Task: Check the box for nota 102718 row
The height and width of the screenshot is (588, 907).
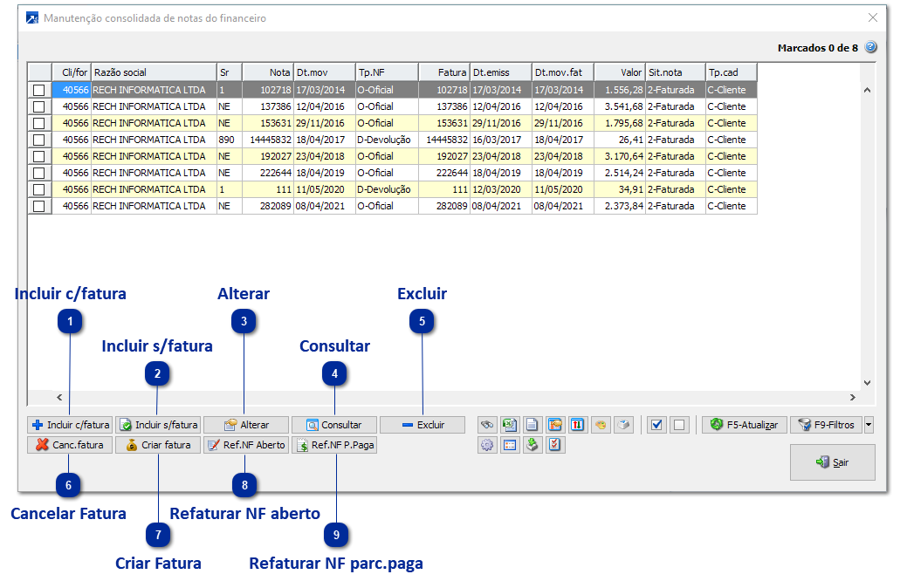Action: (39, 90)
